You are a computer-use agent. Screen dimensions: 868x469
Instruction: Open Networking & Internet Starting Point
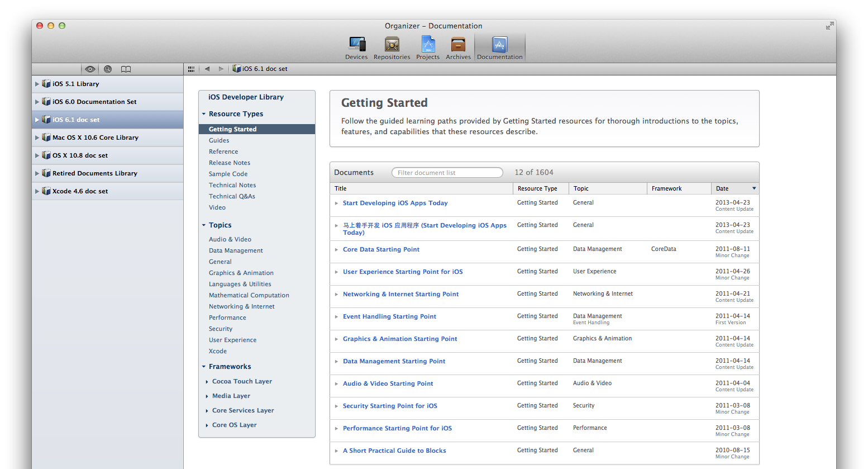(x=400, y=294)
